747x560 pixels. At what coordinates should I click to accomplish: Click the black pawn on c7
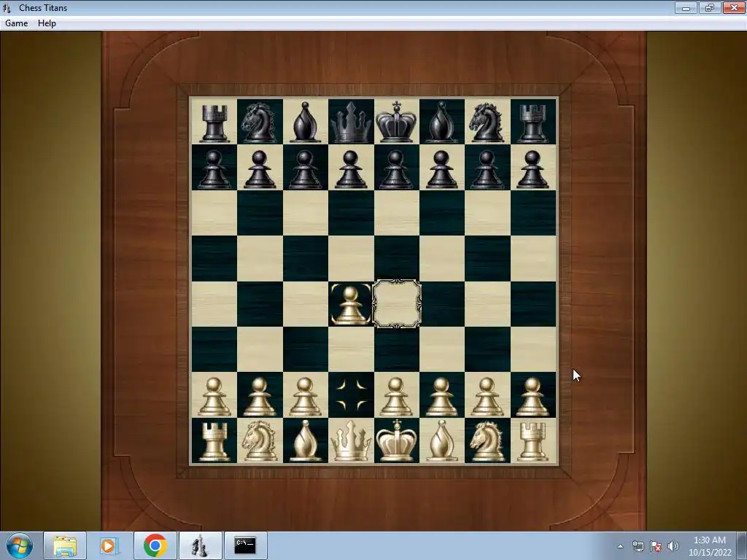pyautogui.click(x=306, y=168)
